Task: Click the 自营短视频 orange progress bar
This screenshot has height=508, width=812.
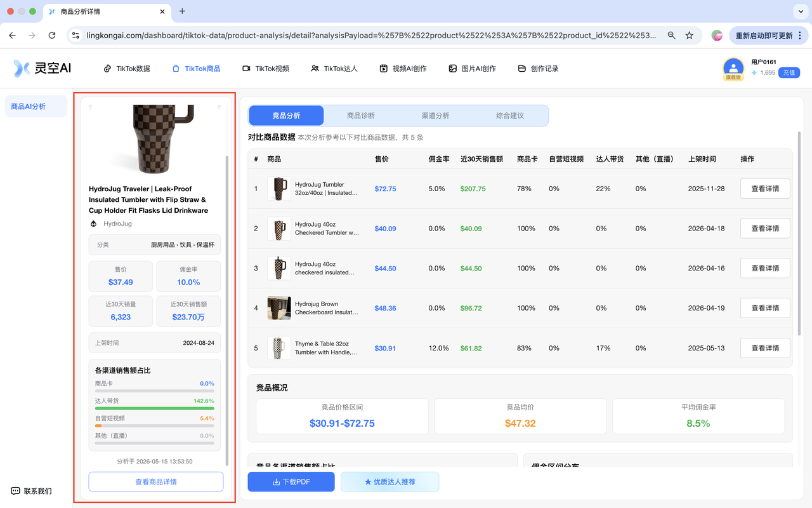Action: pyautogui.click(x=155, y=425)
